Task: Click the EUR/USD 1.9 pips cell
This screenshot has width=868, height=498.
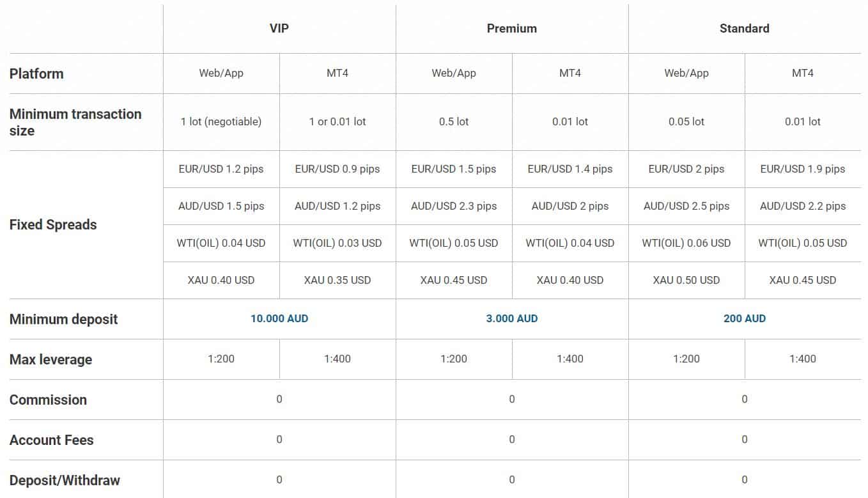Action: pos(803,169)
